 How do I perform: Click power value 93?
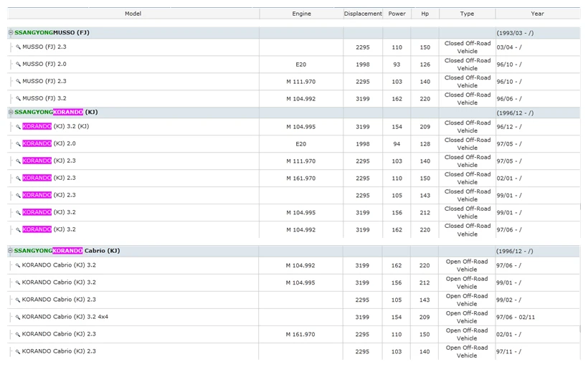pyautogui.click(x=397, y=65)
